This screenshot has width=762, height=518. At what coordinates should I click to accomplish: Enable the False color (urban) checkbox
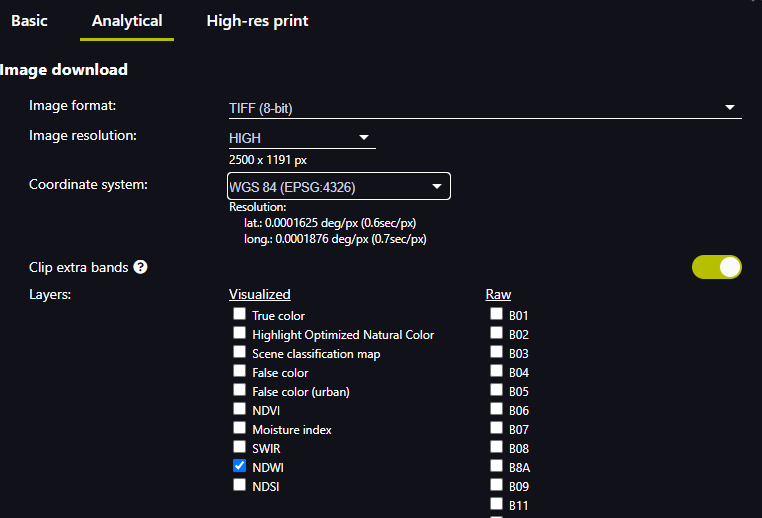point(239,390)
